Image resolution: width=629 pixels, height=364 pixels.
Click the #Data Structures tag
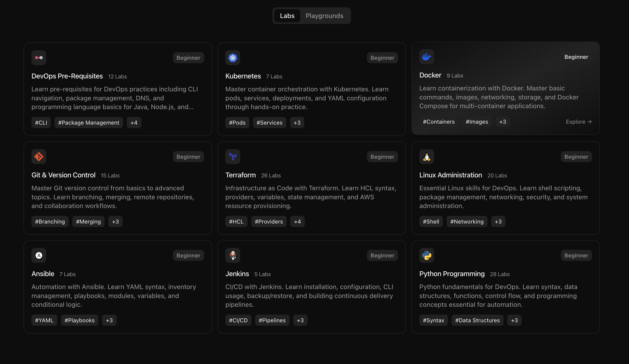click(x=477, y=320)
